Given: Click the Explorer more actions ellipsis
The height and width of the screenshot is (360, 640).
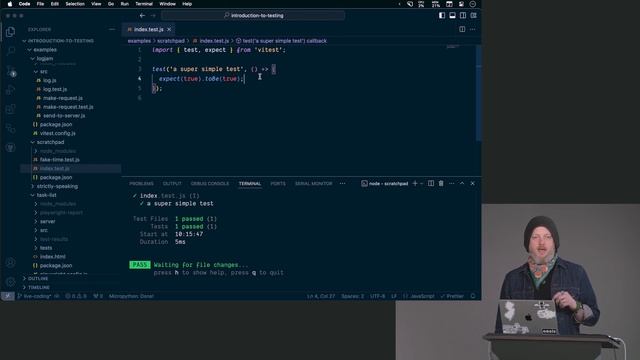Looking at the screenshot, I should coord(112,29).
